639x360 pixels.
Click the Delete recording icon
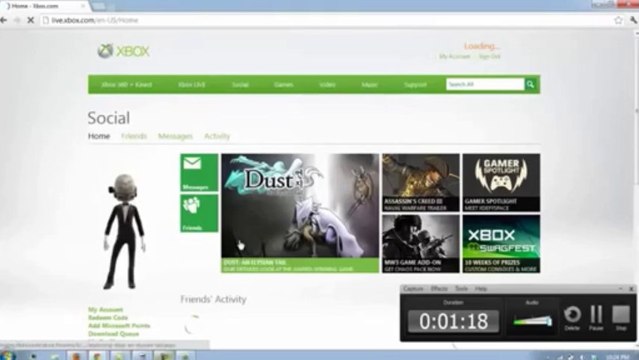[x=572, y=318]
